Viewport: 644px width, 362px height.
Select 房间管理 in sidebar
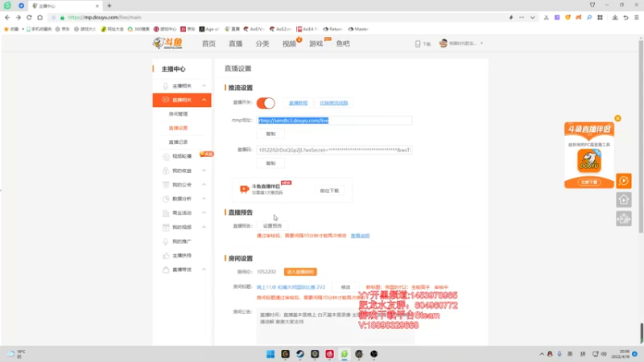[x=178, y=114]
